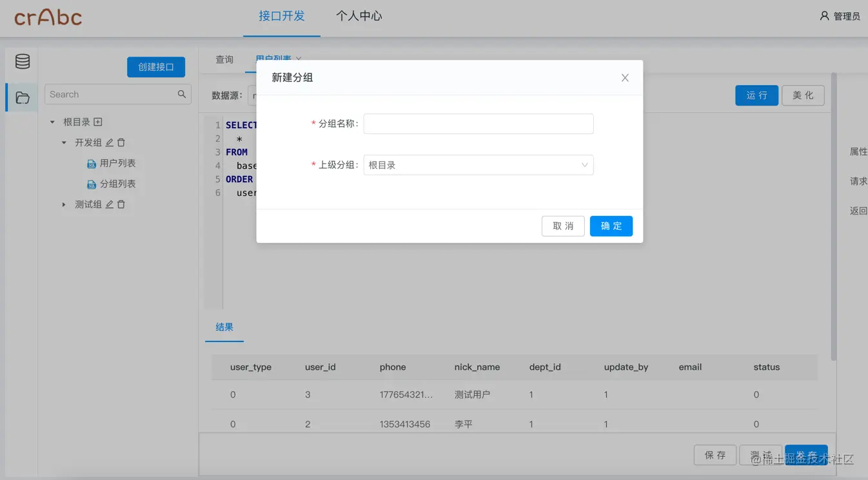The width and height of the screenshot is (868, 480).
Task: Open the 查询 tab
Action: [224, 59]
